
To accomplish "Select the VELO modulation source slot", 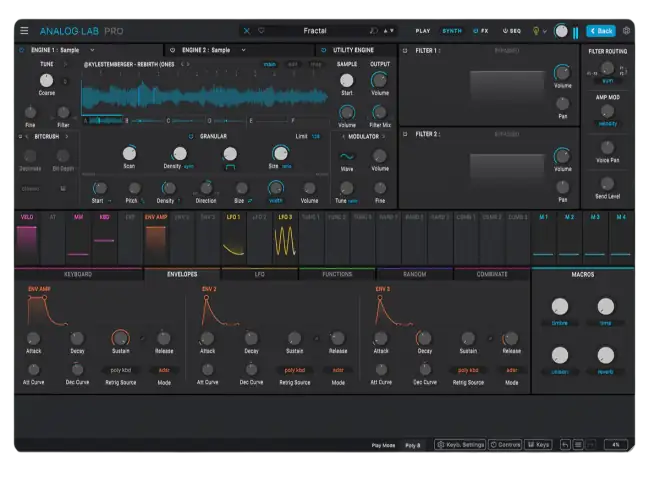I will pyautogui.click(x=27, y=236).
